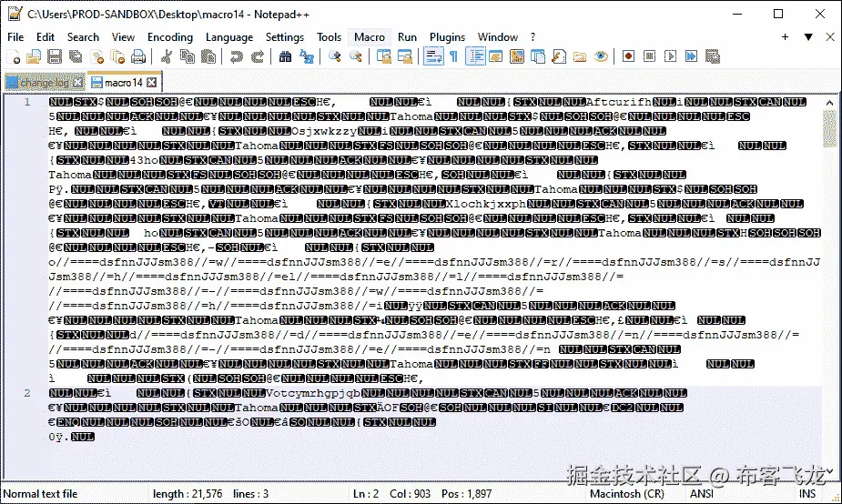Open the question mark help menu
The width and height of the screenshot is (842, 504).
(533, 37)
